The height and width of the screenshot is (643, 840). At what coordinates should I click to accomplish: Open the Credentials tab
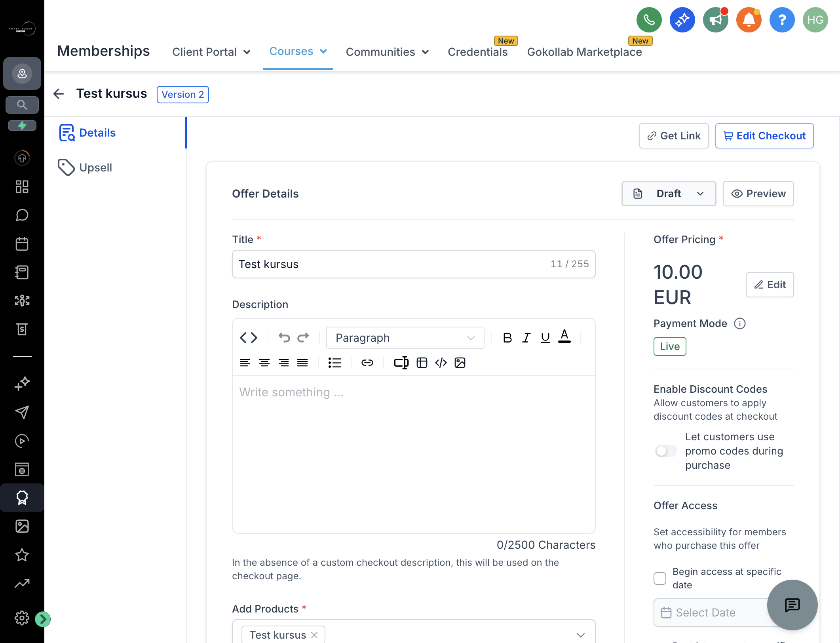477,52
